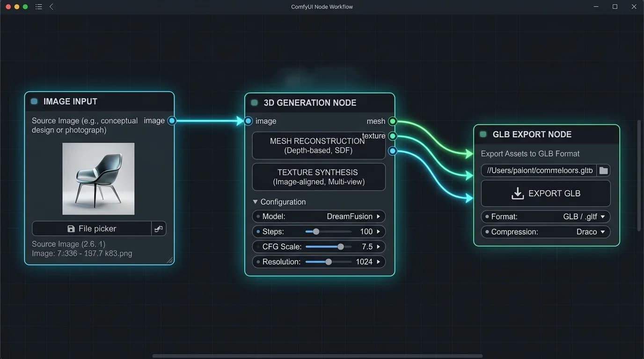Click the CFG Scale slider handle

click(x=341, y=247)
